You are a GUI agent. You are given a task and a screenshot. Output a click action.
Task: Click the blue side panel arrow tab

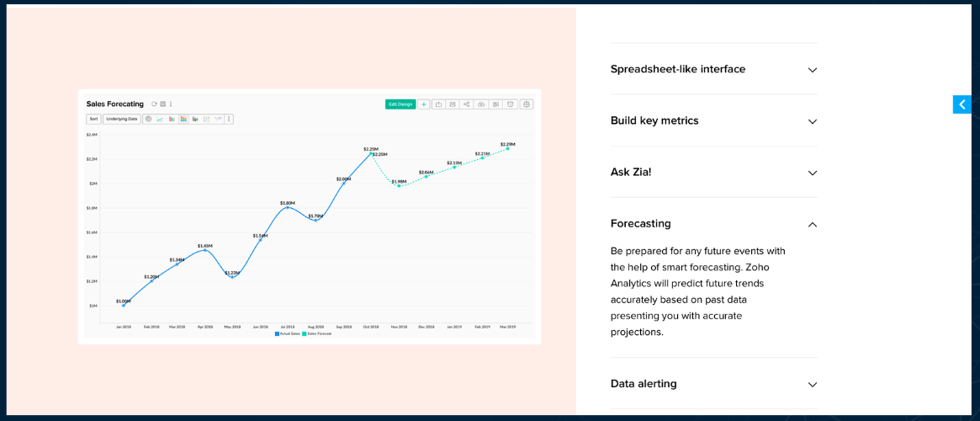click(961, 104)
